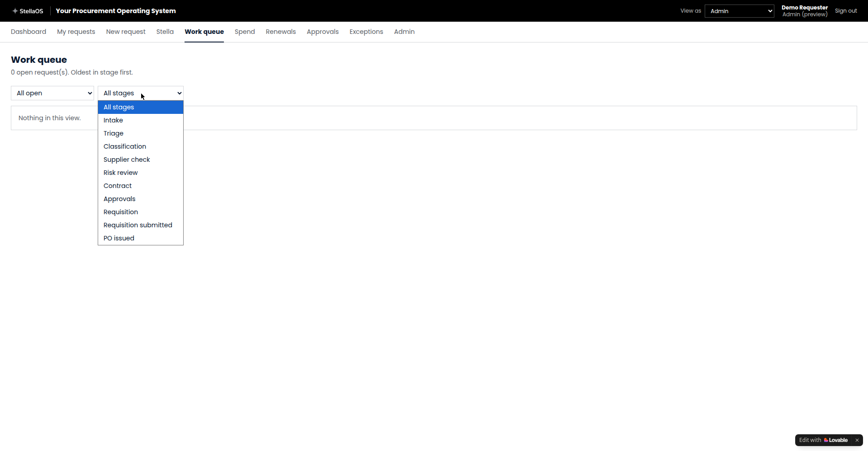Choose Triage stage option
The width and height of the screenshot is (868, 451).
pos(141,133)
